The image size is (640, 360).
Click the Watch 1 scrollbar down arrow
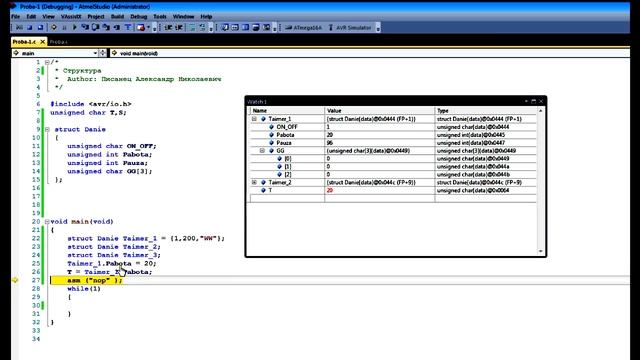coord(541,251)
